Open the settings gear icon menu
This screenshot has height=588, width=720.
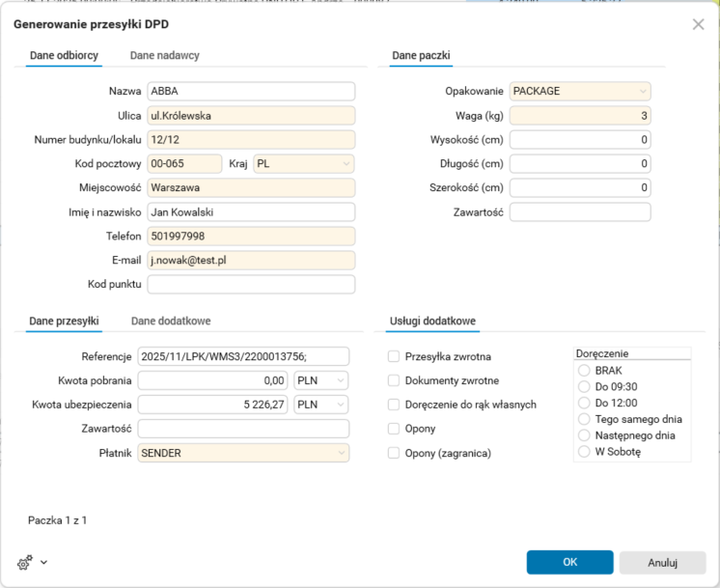point(25,563)
